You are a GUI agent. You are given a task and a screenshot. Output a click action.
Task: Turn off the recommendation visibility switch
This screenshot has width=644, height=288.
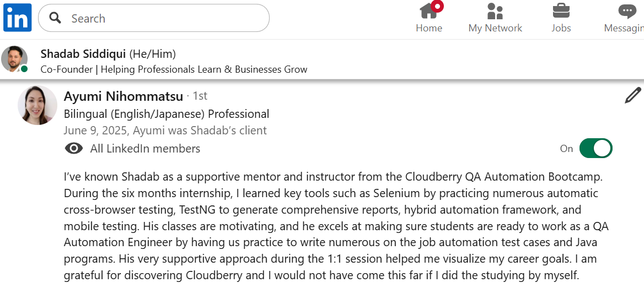pos(595,148)
